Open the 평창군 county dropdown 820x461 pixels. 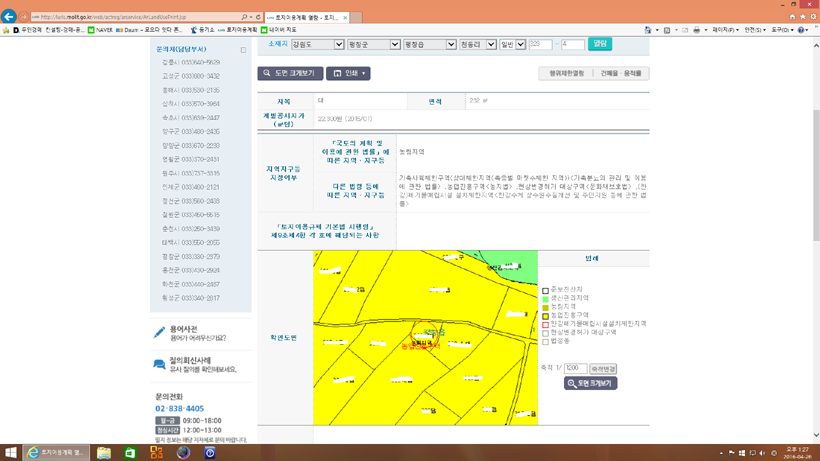pos(373,44)
